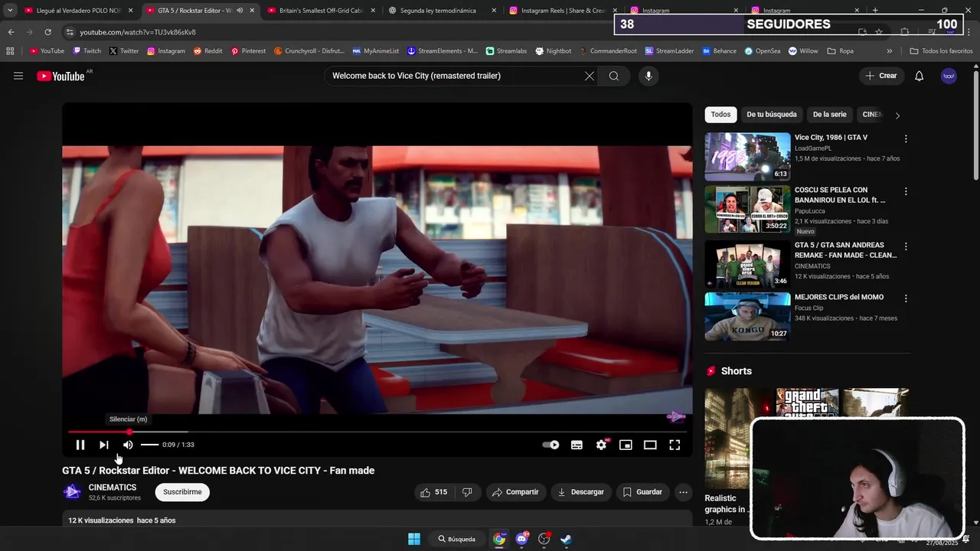980x551 pixels.
Task: Pause the video with the pause button
Action: [80, 445]
